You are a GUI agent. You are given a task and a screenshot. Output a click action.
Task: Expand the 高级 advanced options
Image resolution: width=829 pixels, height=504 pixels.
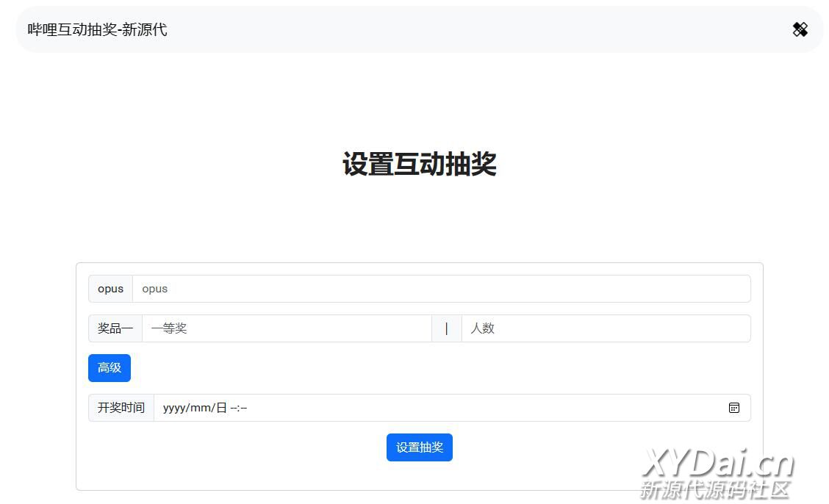pyautogui.click(x=110, y=368)
